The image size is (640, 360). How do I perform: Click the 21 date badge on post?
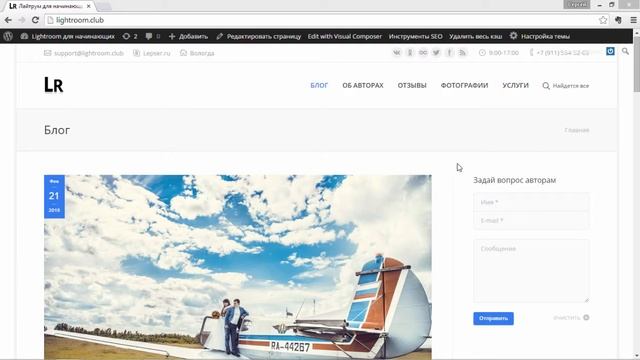[x=54, y=196]
